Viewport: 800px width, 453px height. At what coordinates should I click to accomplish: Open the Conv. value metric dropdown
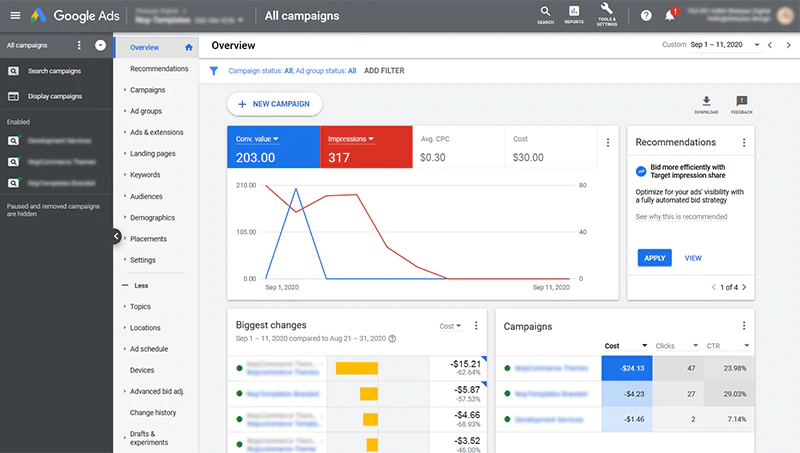click(x=258, y=139)
